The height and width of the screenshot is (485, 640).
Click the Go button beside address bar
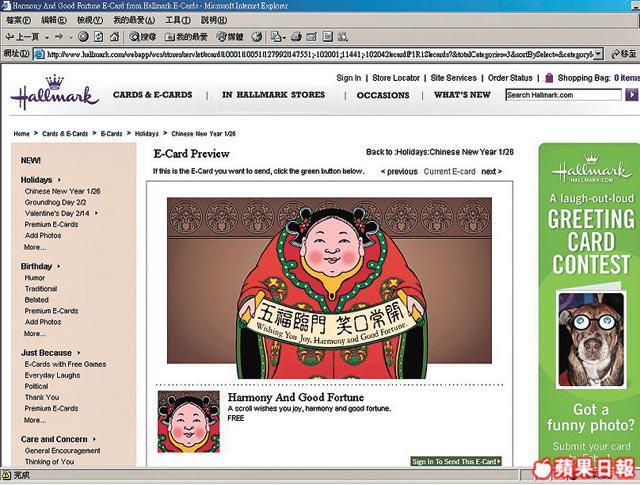pyautogui.click(x=624, y=53)
